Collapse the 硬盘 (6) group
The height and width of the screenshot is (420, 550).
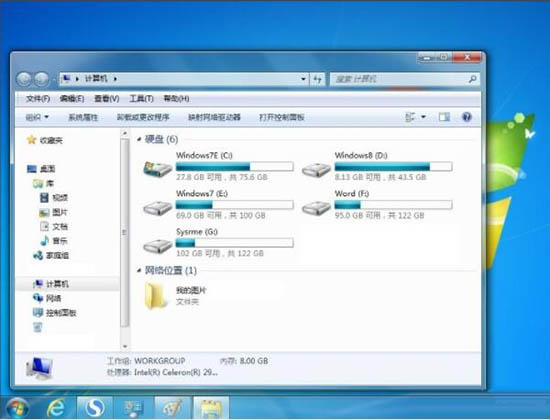[x=139, y=140]
